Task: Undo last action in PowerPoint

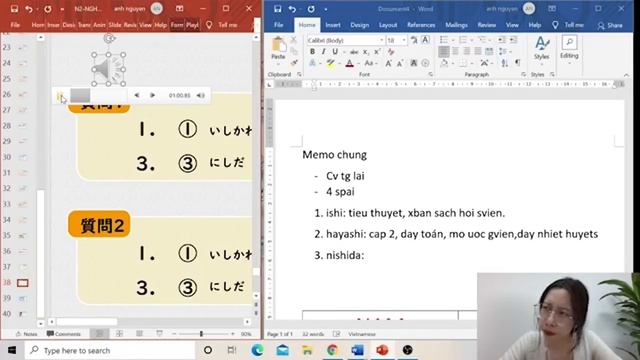Action: click(29, 9)
